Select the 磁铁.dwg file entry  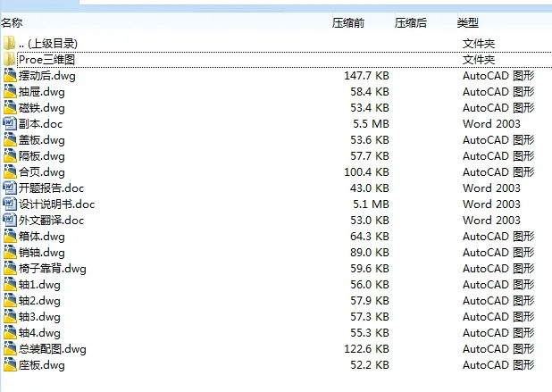[42, 108]
